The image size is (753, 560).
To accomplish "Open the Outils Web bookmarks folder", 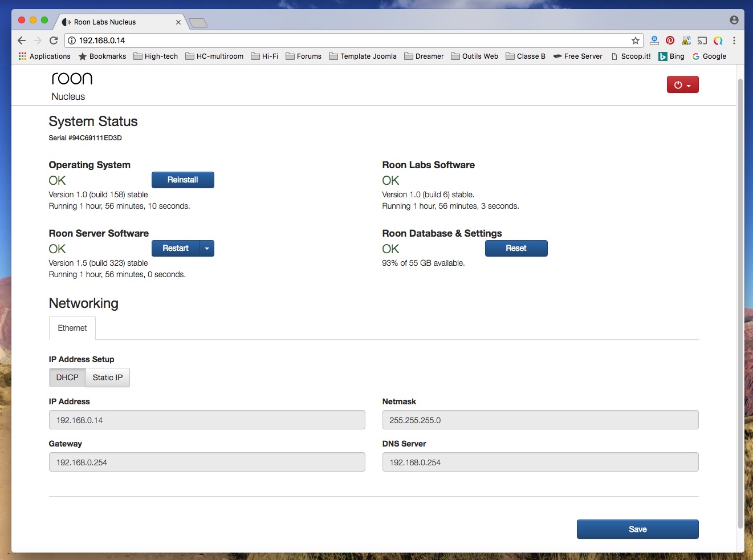I will pos(474,56).
